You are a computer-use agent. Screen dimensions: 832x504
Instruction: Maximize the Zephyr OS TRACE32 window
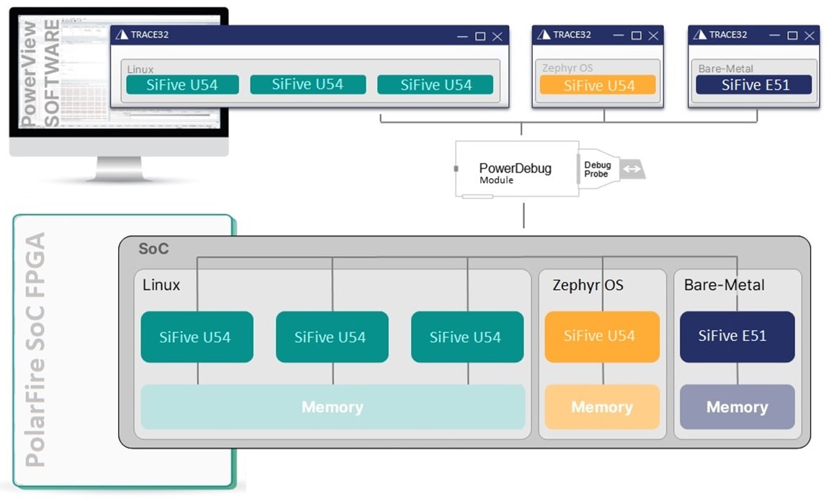tap(636, 35)
